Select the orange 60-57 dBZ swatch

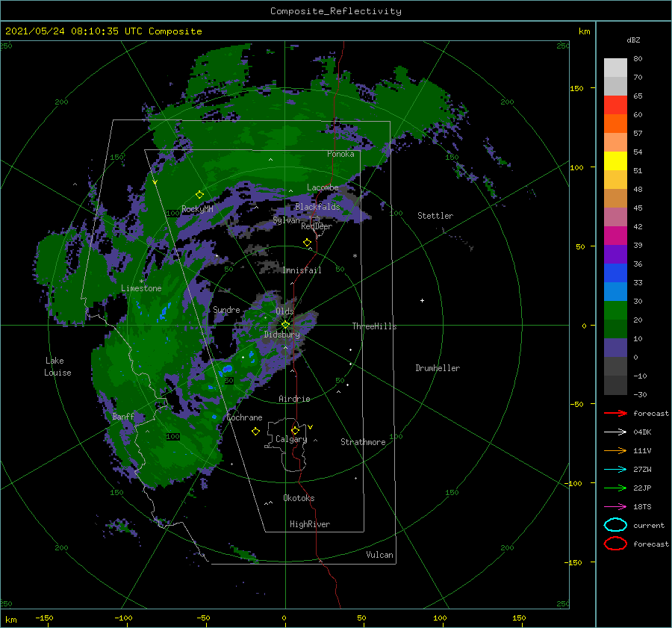pos(615,123)
